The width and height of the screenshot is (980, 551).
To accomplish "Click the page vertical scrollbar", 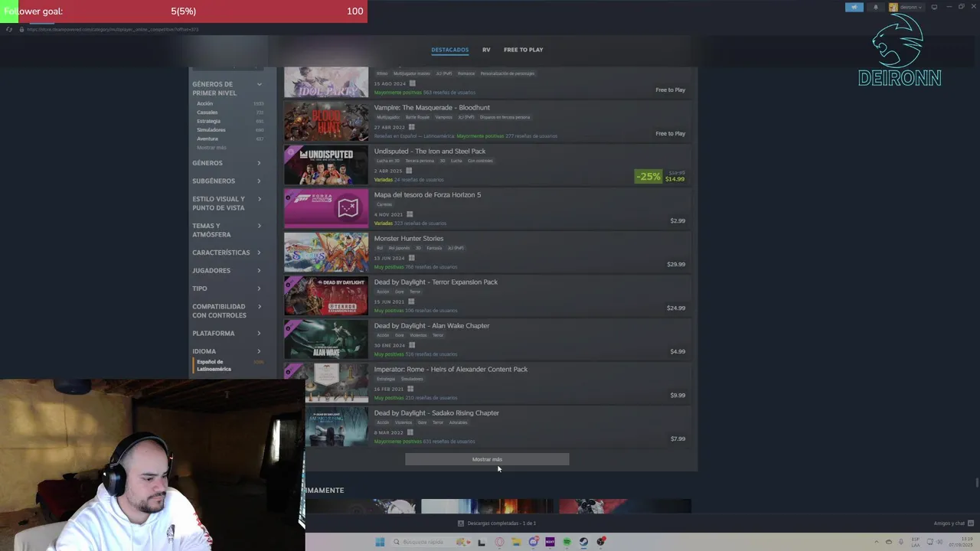I will click(977, 483).
